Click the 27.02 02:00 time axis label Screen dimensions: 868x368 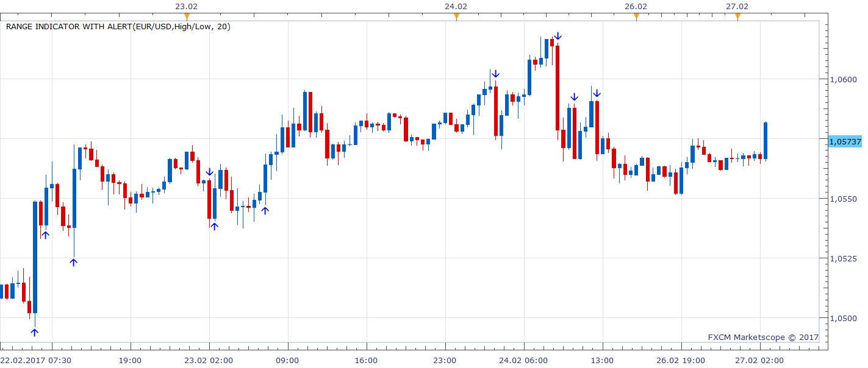click(760, 361)
